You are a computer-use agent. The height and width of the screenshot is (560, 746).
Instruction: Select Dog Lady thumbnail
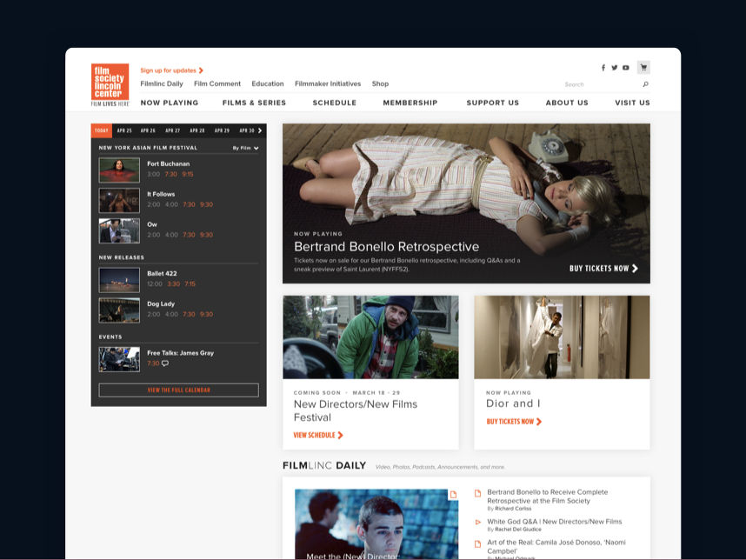119,310
